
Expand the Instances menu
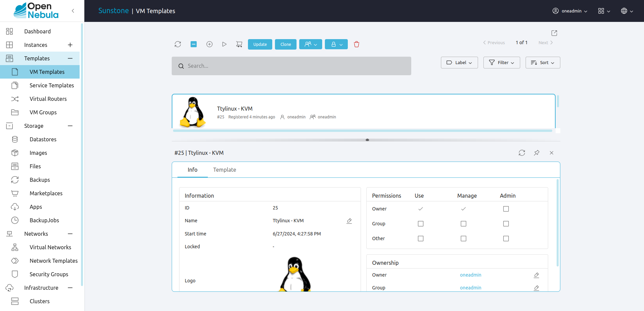[70, 45]
